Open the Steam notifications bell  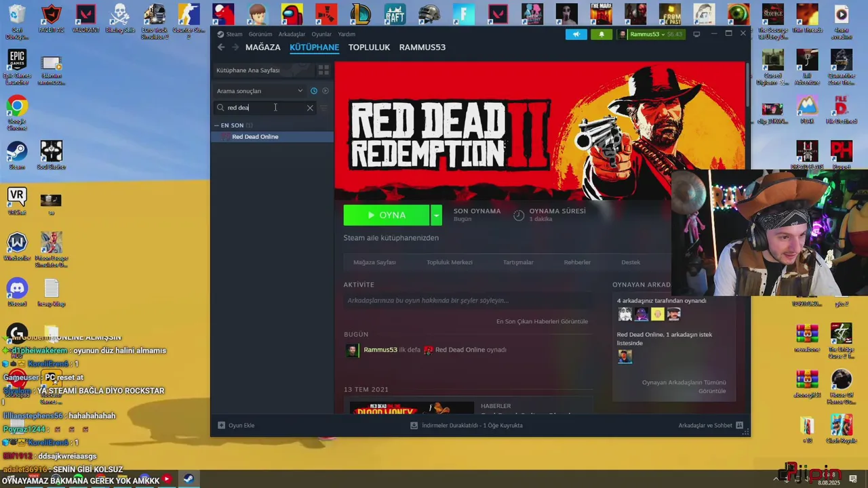click(601, 34)
